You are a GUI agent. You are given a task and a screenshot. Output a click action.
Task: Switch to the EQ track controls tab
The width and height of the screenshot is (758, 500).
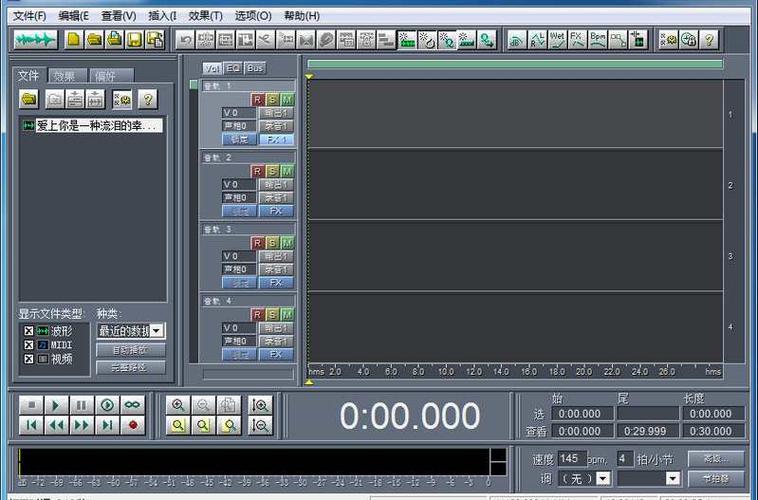coord(233,68)
